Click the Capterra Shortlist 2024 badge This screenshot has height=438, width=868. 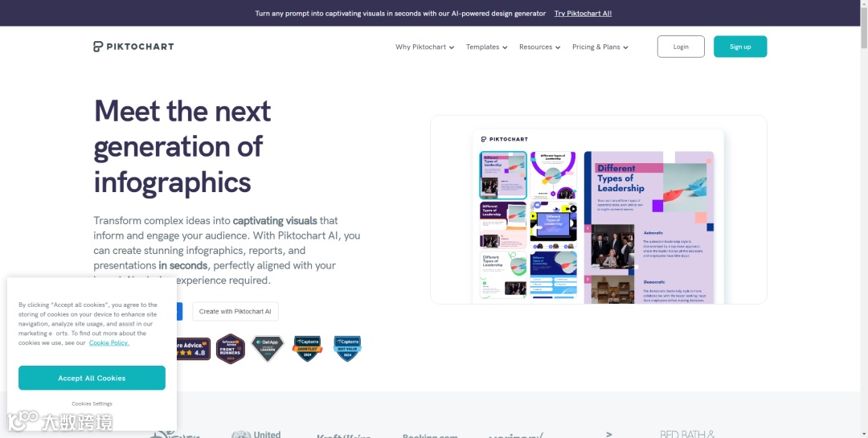pyautogui.click(x=307, y=349)
